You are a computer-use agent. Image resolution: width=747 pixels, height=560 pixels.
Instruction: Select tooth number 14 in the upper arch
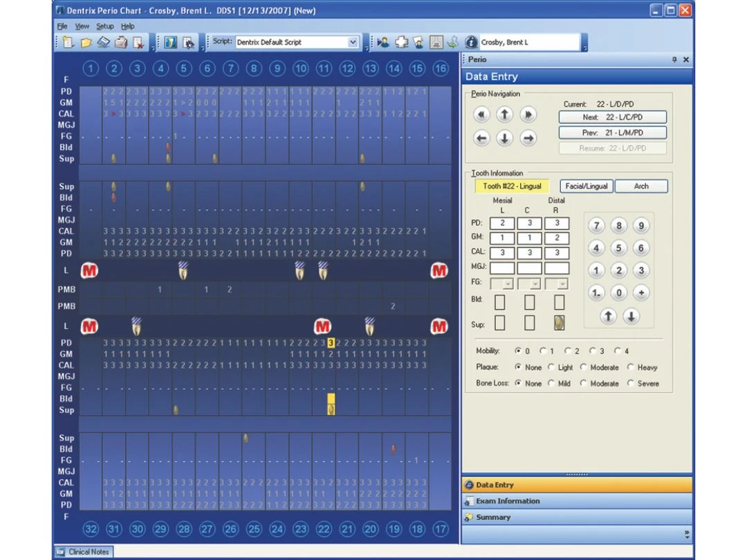tap(394, 68)
